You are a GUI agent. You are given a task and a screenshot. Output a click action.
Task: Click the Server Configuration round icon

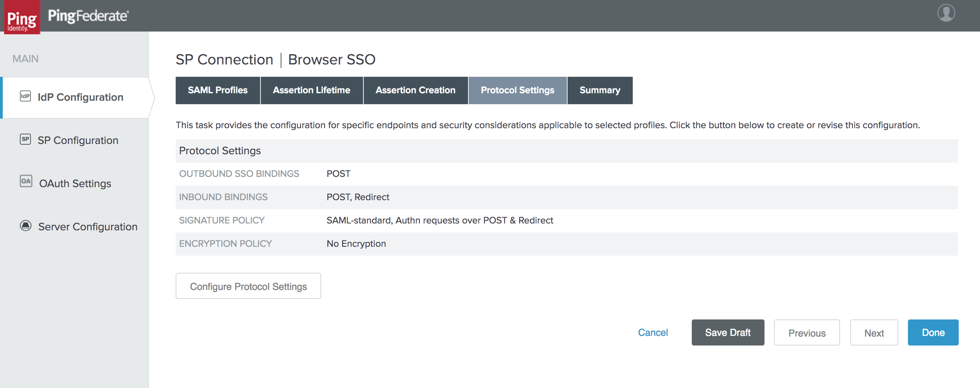25,225
